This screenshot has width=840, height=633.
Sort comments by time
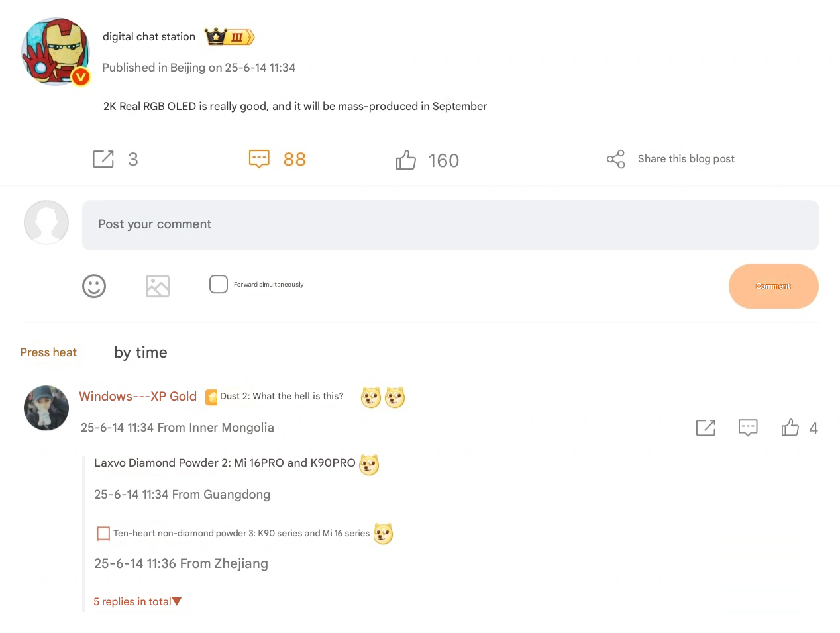[140, 352]
